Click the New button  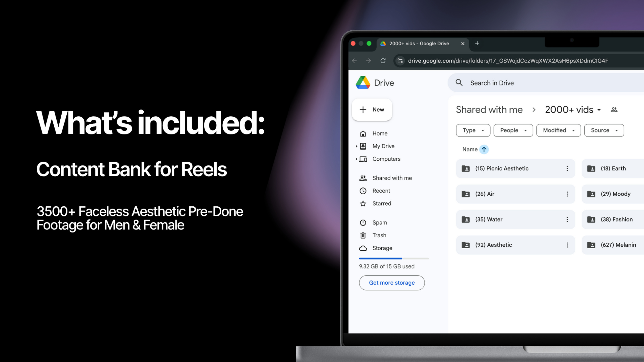(x=372, y=110)
